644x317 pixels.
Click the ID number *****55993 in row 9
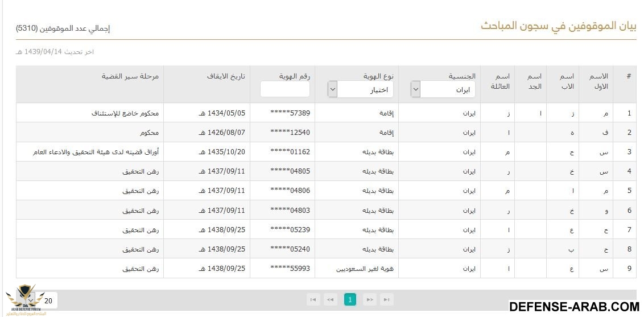(291, 268)
